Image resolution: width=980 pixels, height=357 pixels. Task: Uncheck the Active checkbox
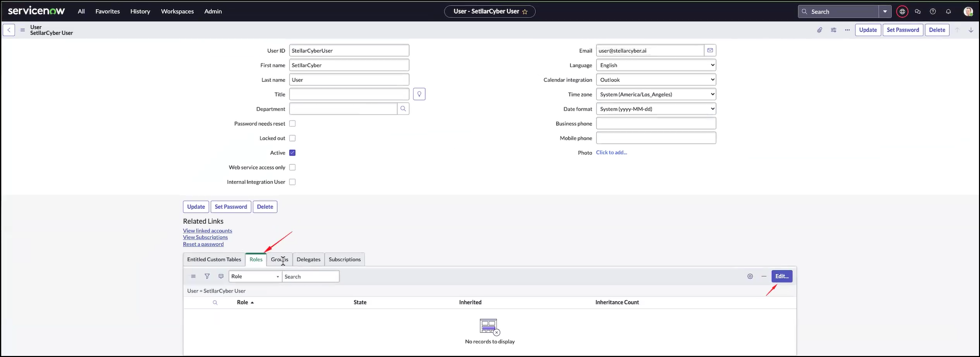292,153
